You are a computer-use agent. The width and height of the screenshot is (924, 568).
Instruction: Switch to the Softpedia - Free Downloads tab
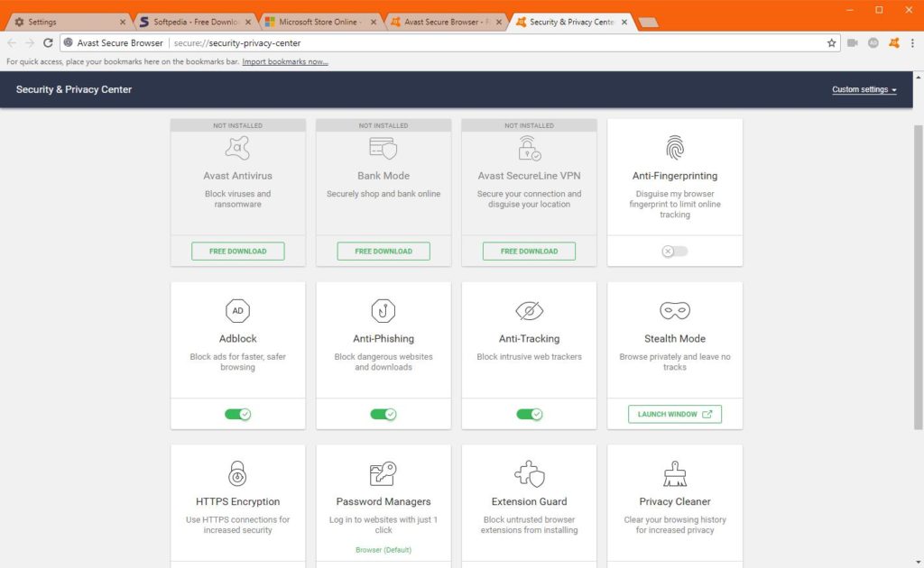[195, 22]
